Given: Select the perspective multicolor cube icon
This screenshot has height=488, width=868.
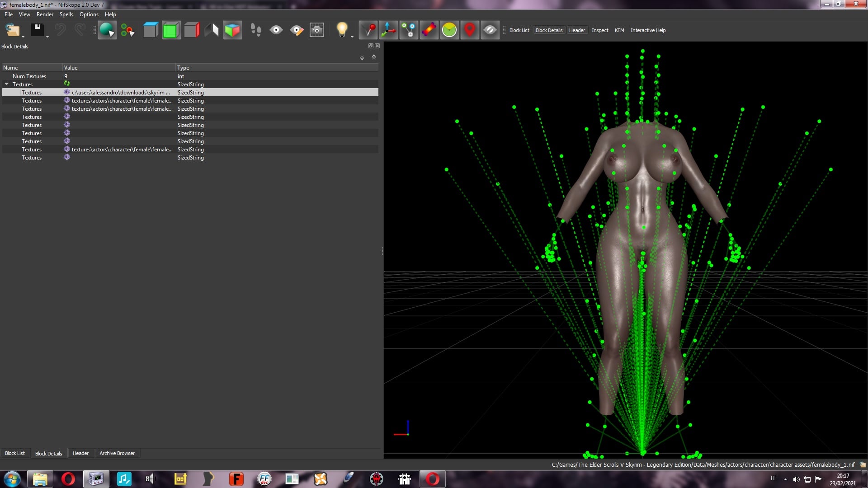Looking at the screenshot, I should point(232,30).
